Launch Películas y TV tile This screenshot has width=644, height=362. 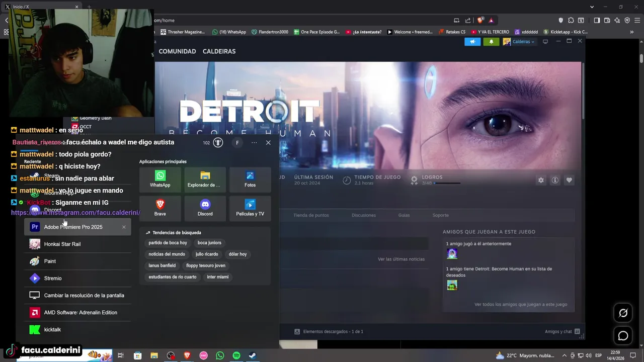click(x=250, y=208)
